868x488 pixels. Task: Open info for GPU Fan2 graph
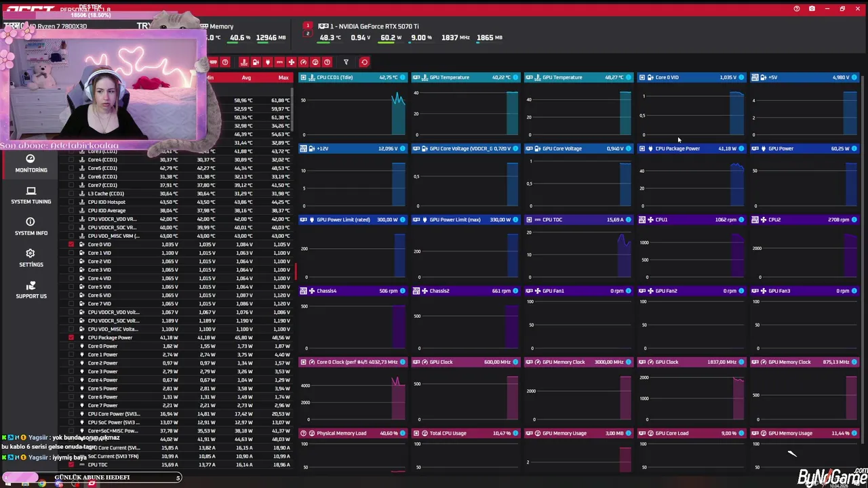(x=741, y=291)
